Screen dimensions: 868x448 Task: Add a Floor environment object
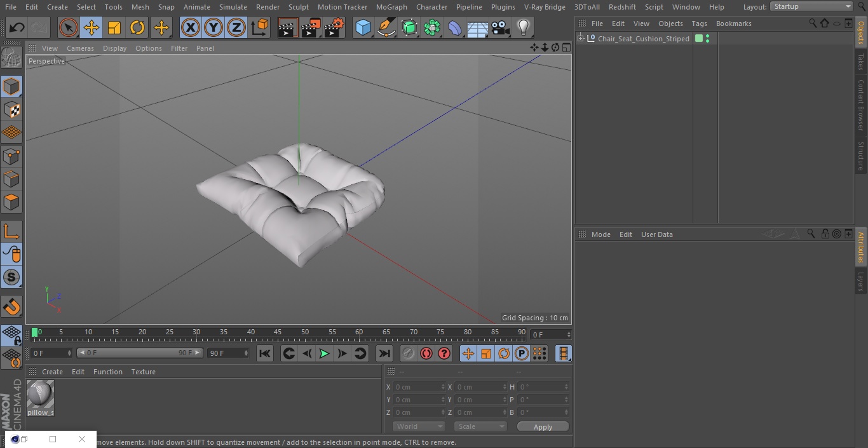477,27
